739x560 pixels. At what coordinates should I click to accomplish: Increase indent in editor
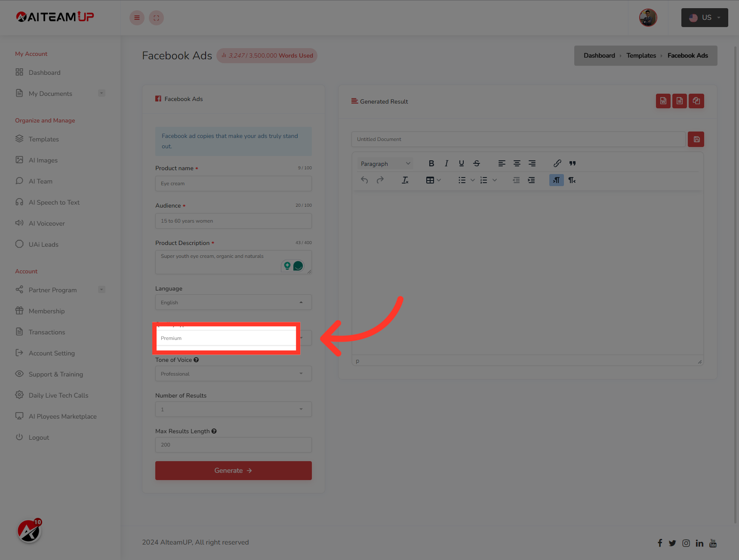[x=531, y=180]
